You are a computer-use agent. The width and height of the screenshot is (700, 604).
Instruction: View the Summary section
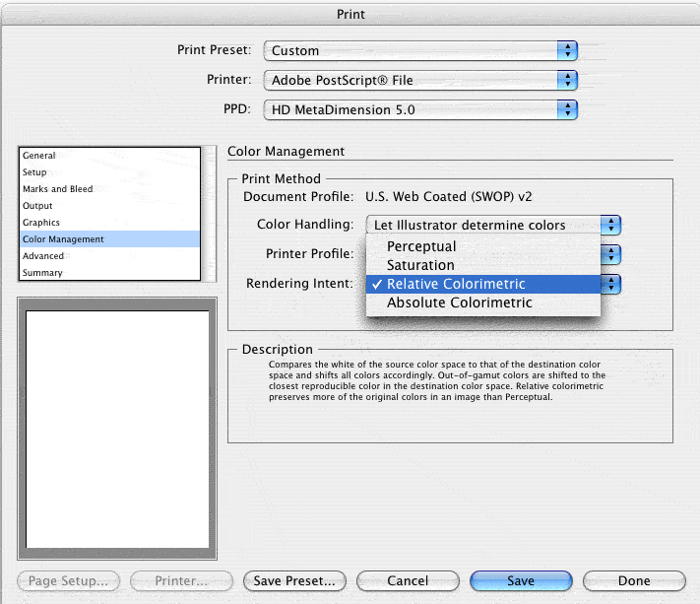point(109,273)
